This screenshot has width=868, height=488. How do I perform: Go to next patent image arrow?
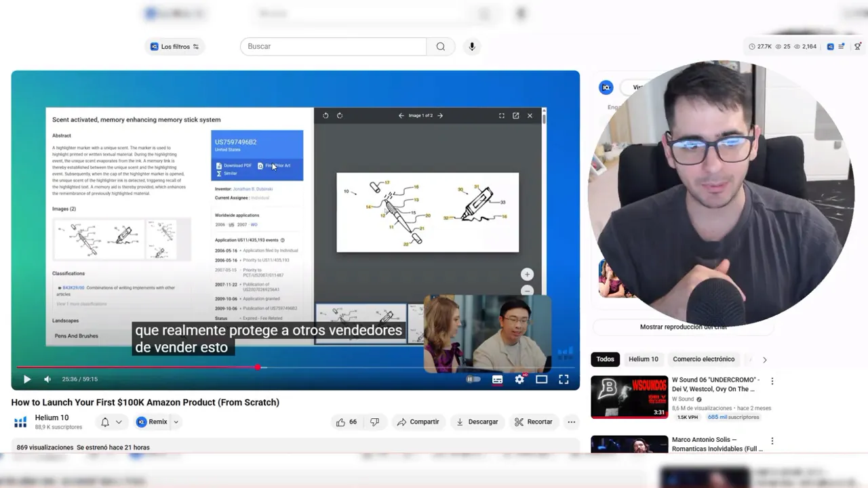pos(440,116)
